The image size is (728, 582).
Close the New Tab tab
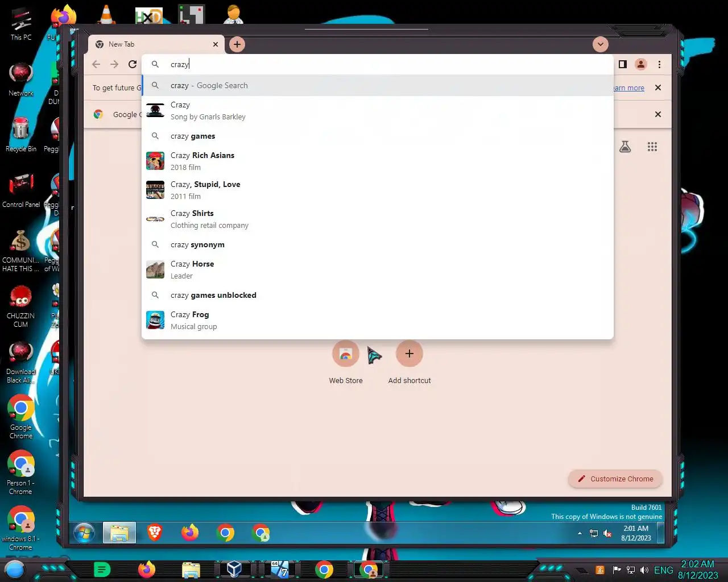click(x=216, y=44)
